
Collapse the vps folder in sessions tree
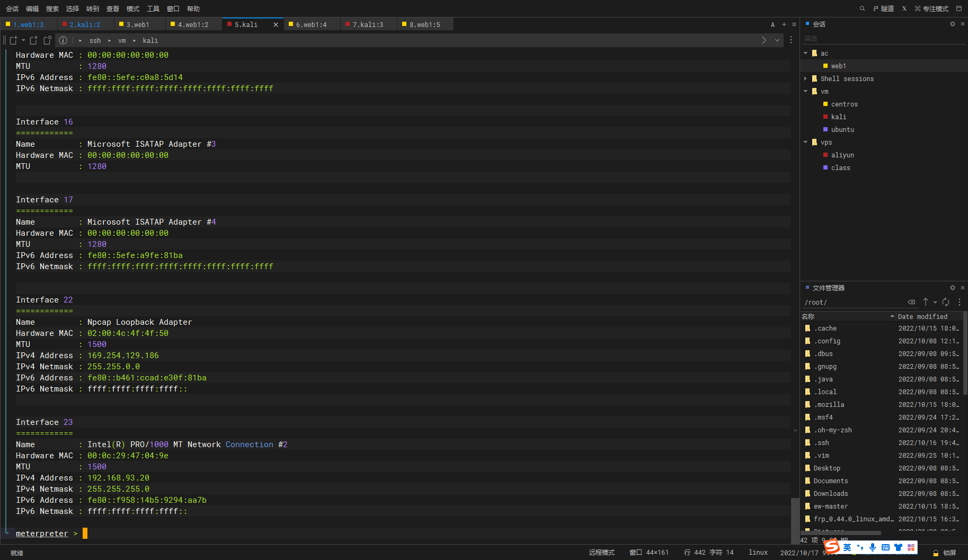tap(805, 142)
